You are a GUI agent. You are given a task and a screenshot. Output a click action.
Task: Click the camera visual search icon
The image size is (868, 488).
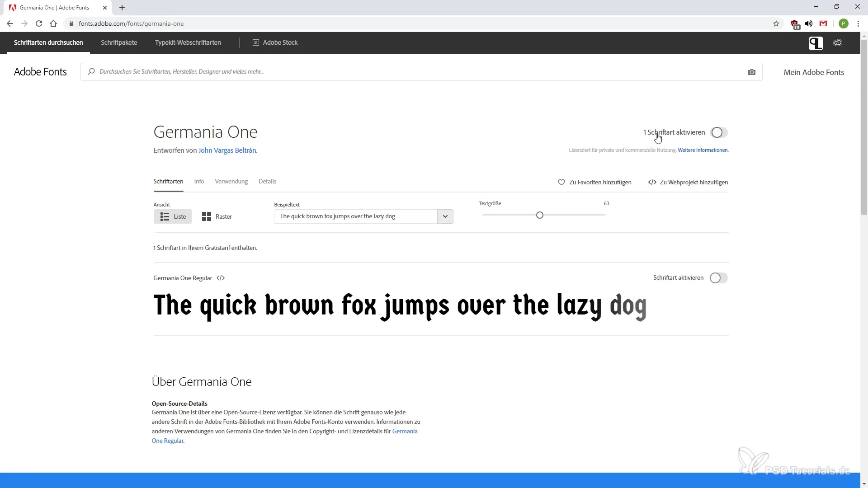751,72
